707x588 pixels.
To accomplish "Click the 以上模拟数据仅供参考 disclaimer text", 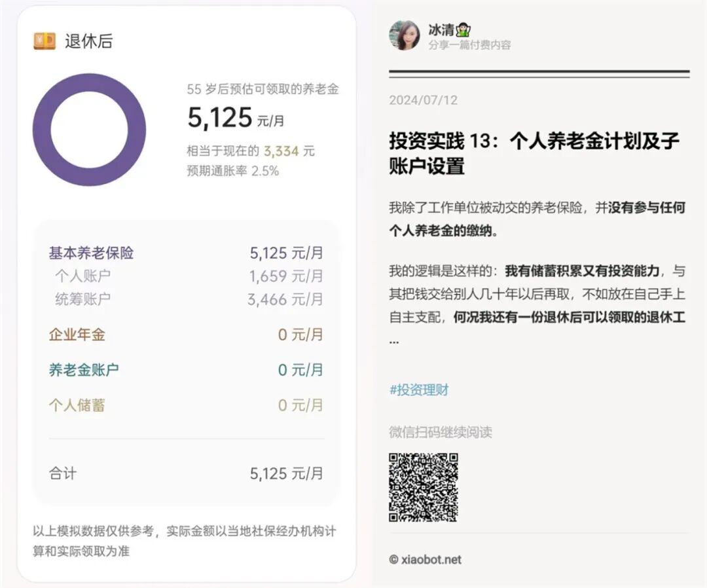I will [185, 541].
